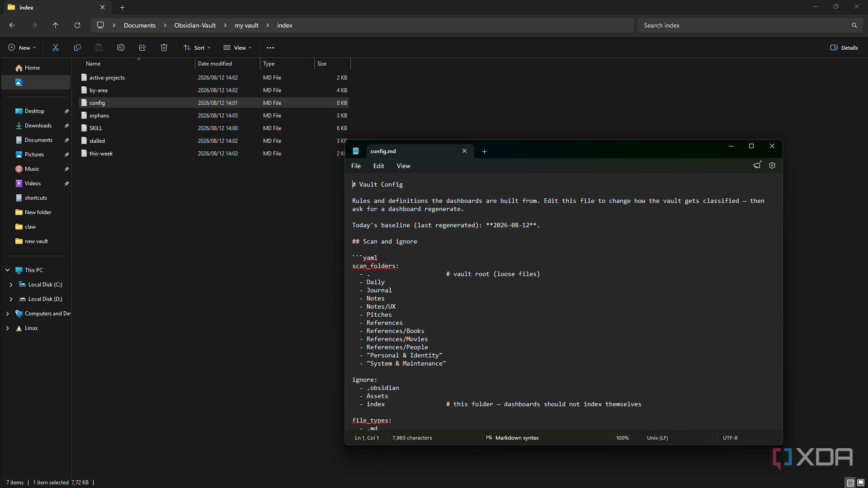Click the PC icon in address bar

[100, 25]
